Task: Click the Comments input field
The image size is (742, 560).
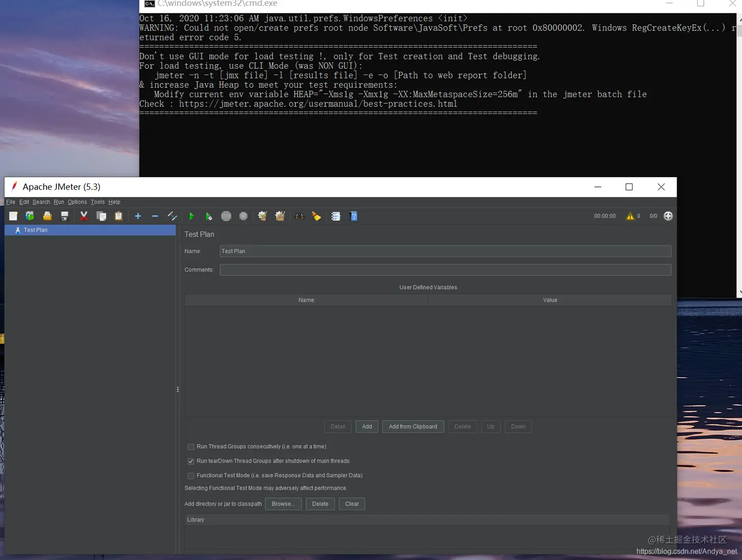Action: (x=446, y=270)
